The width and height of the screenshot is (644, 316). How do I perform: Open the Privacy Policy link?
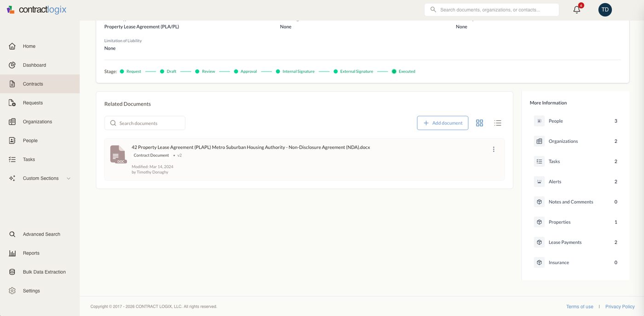click(x=620, y=306)
